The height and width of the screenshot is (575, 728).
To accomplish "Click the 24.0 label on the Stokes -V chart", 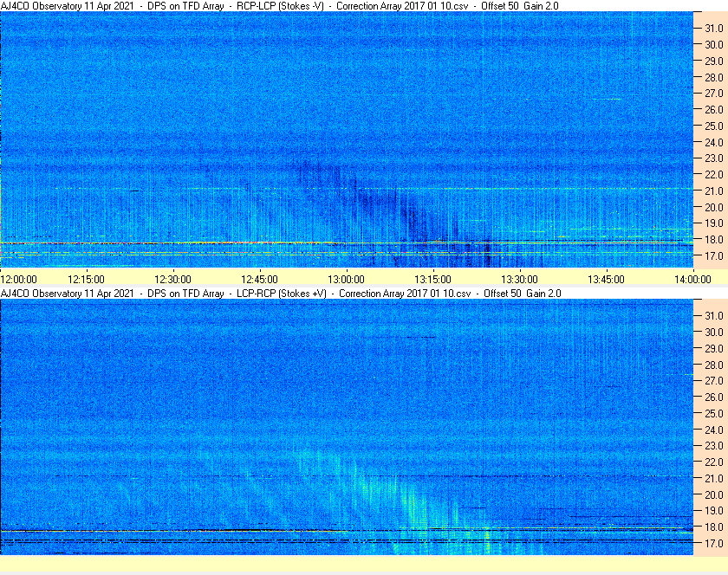I will (x=714, y=142).
